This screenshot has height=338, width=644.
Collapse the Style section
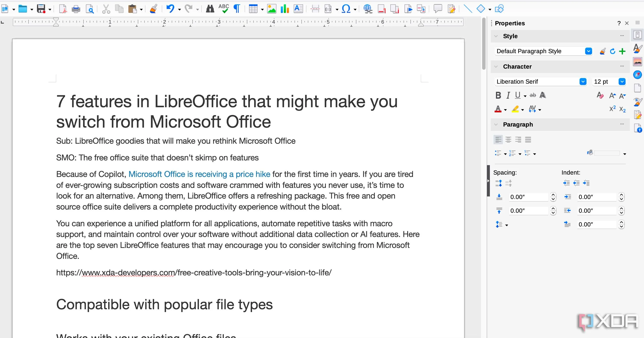click(496, 36)
